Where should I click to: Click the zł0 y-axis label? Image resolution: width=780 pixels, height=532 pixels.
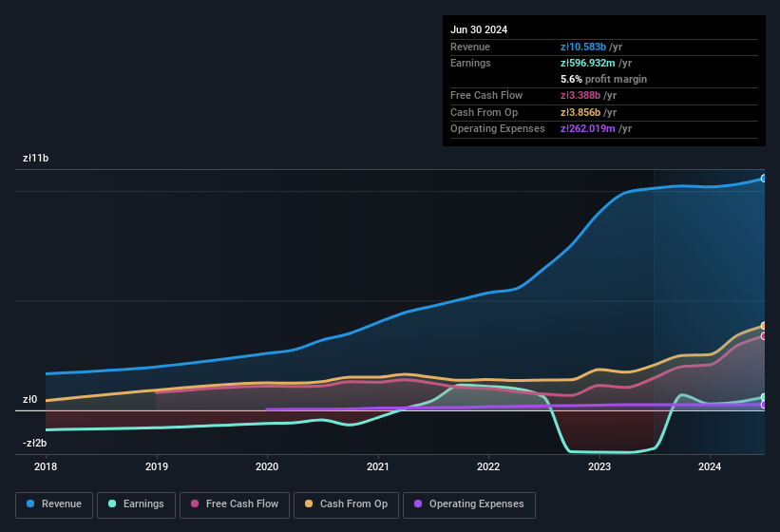pos(29,399)
